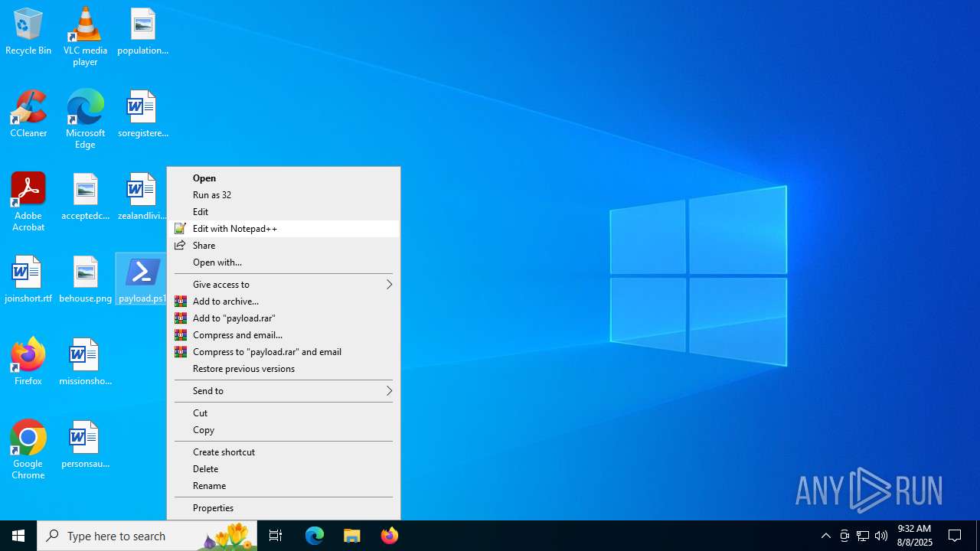Select the soregistere Word document icon
980x551 pixels.
[142, 114]
